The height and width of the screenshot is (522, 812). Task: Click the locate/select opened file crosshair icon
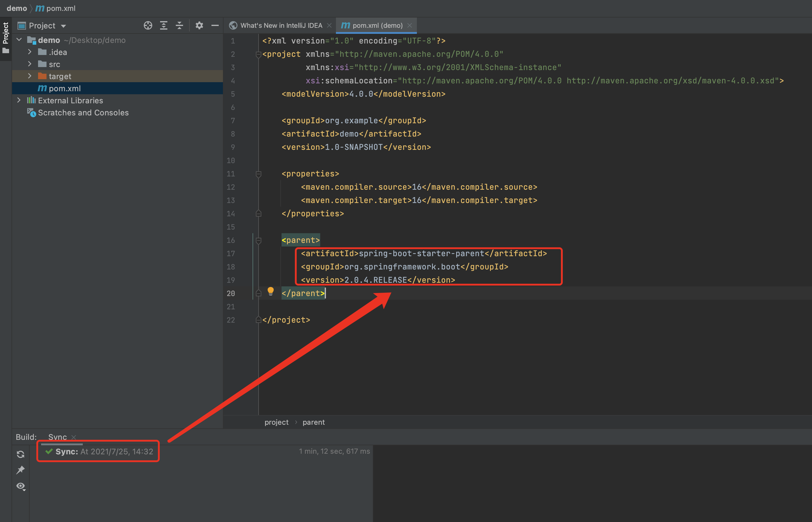pos(148,25)
